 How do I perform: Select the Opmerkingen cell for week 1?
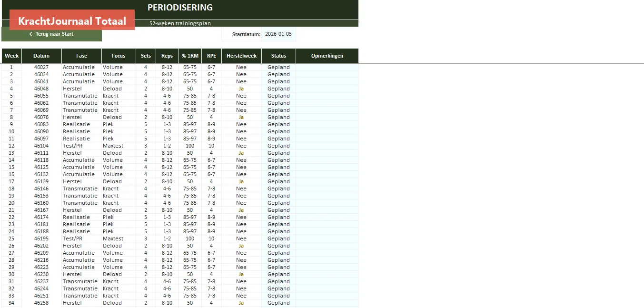(327, 67)
